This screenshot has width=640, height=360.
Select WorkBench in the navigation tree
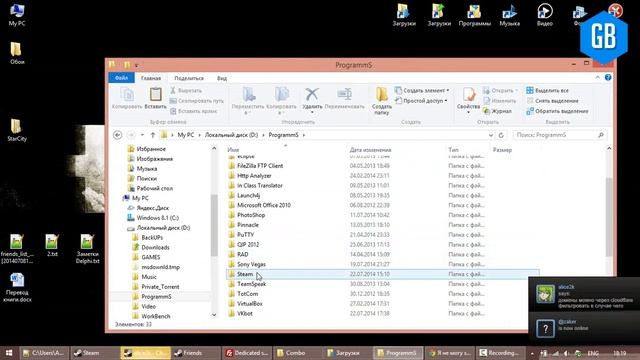click(x=156, y=316)
